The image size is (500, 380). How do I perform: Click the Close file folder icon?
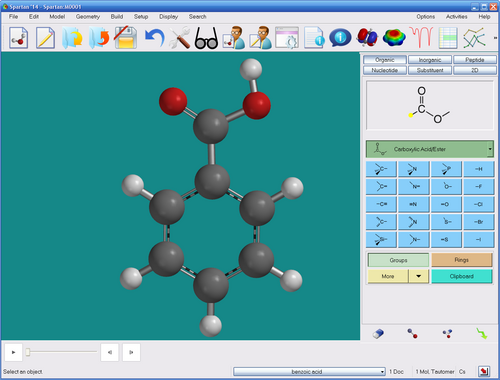pyautogui.click(x=99, y=38)
